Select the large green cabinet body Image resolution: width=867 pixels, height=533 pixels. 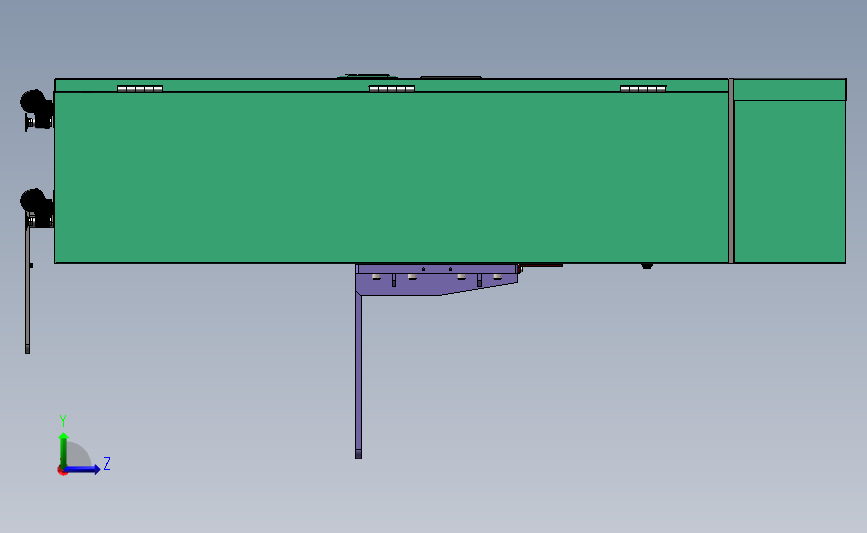click(x=391, y=177)
